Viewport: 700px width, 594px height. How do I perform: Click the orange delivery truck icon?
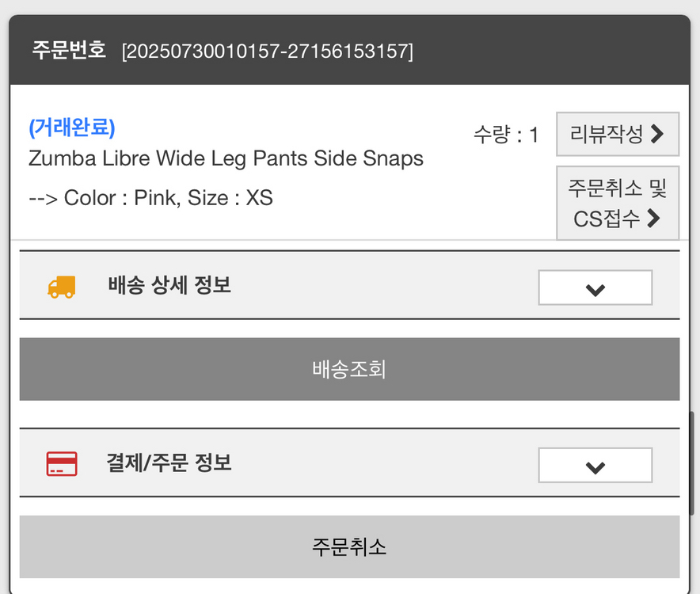tap(62, 287)
